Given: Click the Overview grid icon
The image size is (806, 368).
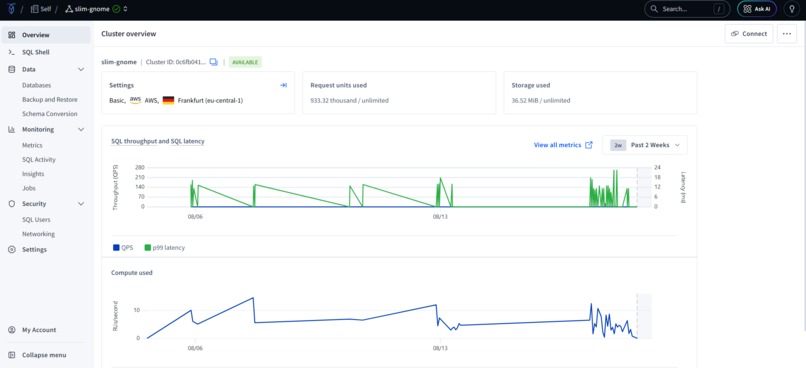Looking at the screenshot, I should click(x=12, y=35).
